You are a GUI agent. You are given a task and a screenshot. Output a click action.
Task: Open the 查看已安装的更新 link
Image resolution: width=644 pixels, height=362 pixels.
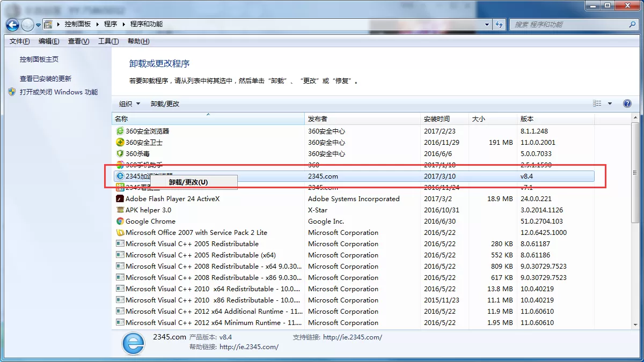pyautogui.click(x=46, y=78)
